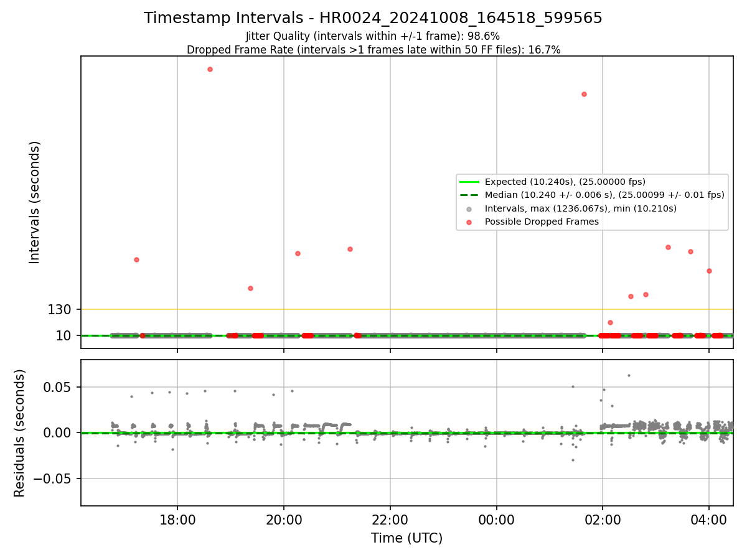747x560 pixels.
Task: Click the '18:00' x-axis tick label
Action: tap(177, 519)
